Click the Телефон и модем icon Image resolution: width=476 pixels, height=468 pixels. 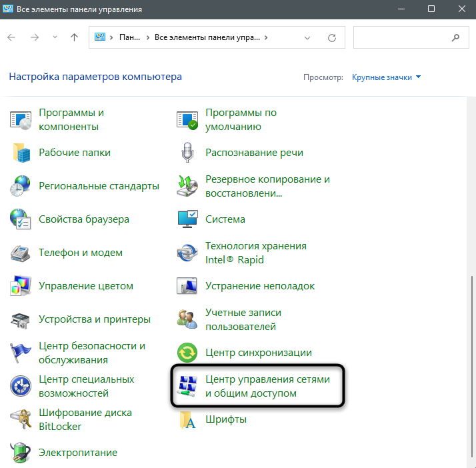tap(21, 253)
